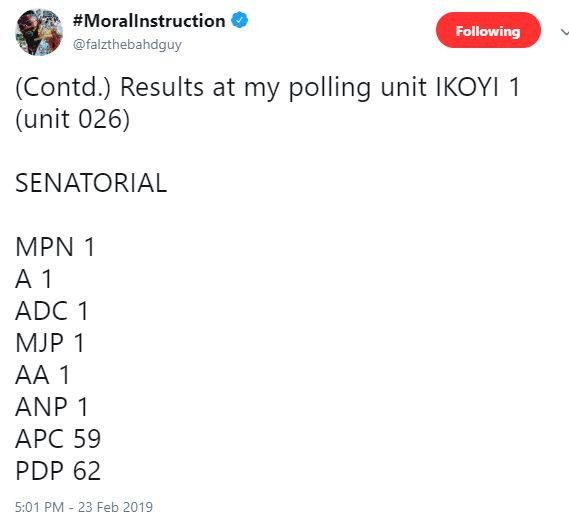This screenshot has width=569, height=526.
Task: Click the MJP 1 result line
Action: click(50, 343)
